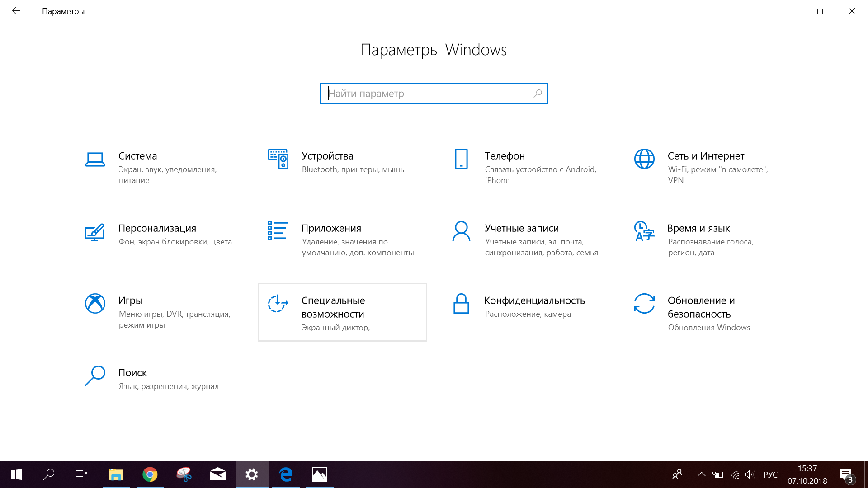Screen dimensions: 868x488
Task: Click the Игры heading
Action: 131,300
